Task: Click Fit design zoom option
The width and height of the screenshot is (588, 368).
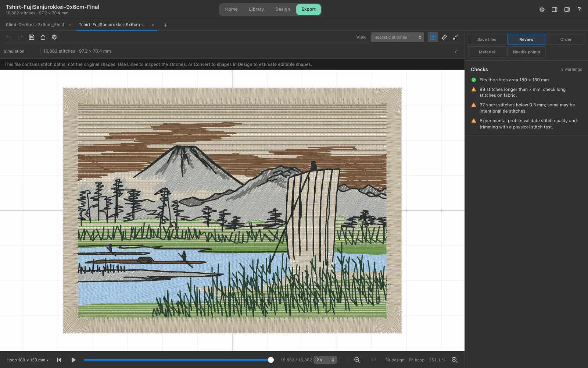Action: pyautogui.click(x=395, y=360)
